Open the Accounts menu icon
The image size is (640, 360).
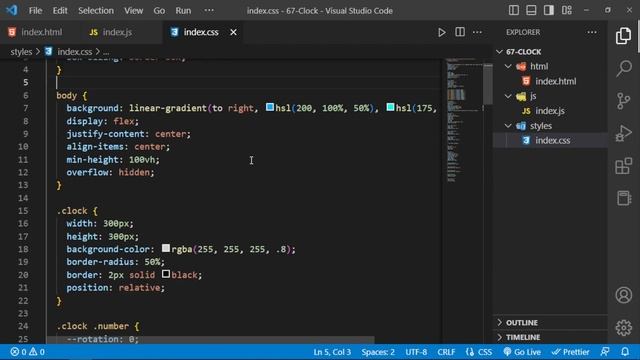pyautogui.click(x=623, y=295)
